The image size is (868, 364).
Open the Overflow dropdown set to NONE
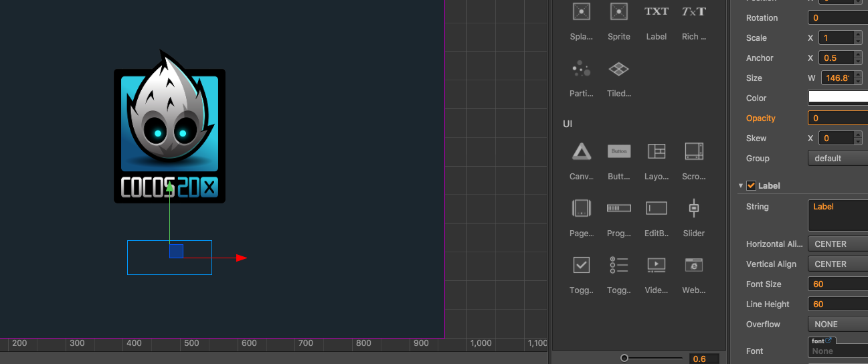[838, 325]
